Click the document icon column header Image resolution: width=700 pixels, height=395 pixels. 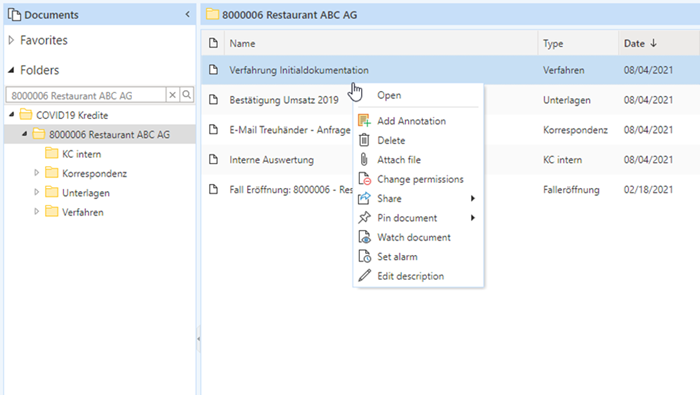point(213,43)
